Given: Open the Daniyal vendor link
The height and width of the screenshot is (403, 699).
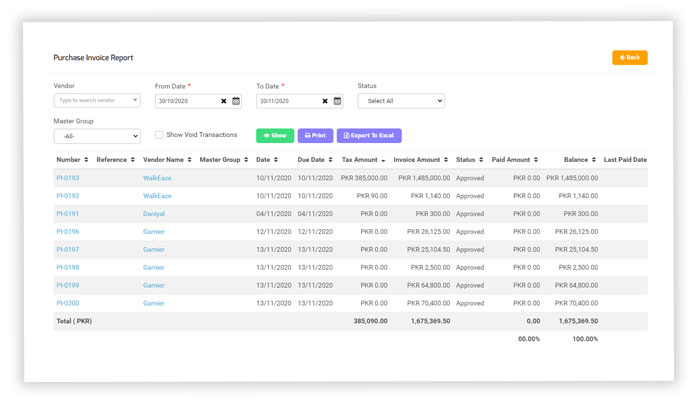Looking at the screenshot, I should [154, 214].
